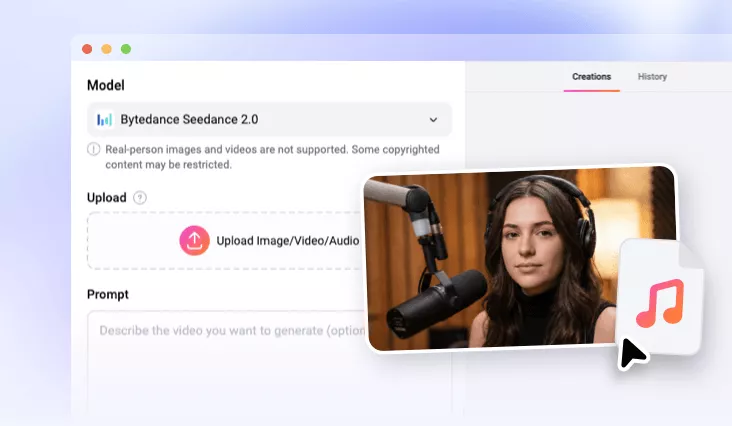The width and height of the screenshot is (732, 426).
Task: Click the Seedance model logo icon
Action: [104, 120]
